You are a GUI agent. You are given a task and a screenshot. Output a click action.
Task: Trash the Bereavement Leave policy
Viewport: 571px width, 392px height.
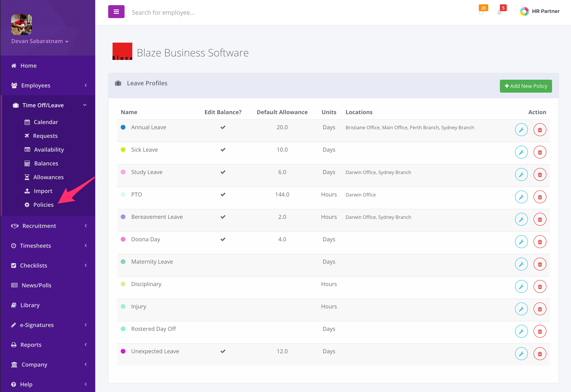540,219
